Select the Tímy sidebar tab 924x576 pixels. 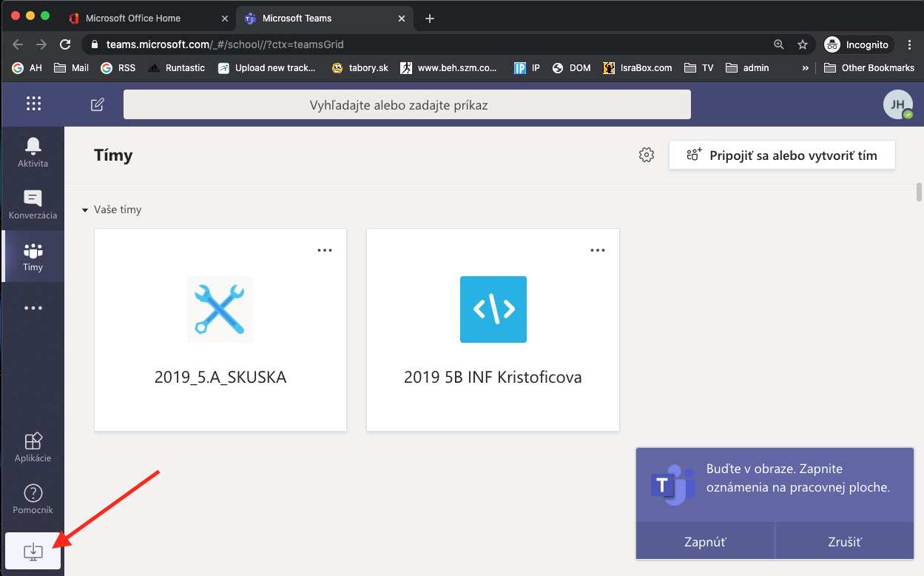click(x=33, y=256)
